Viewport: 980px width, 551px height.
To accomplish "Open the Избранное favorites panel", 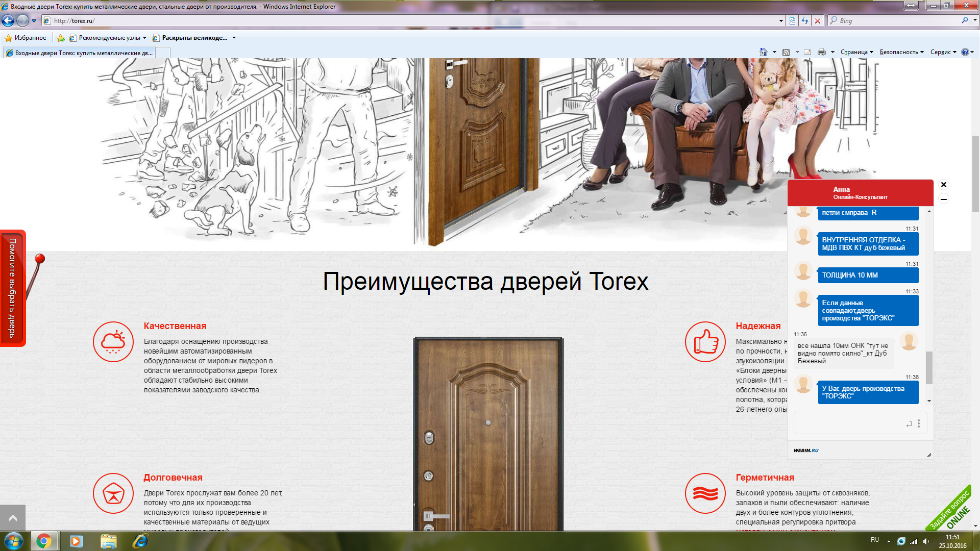I will 26,38.
